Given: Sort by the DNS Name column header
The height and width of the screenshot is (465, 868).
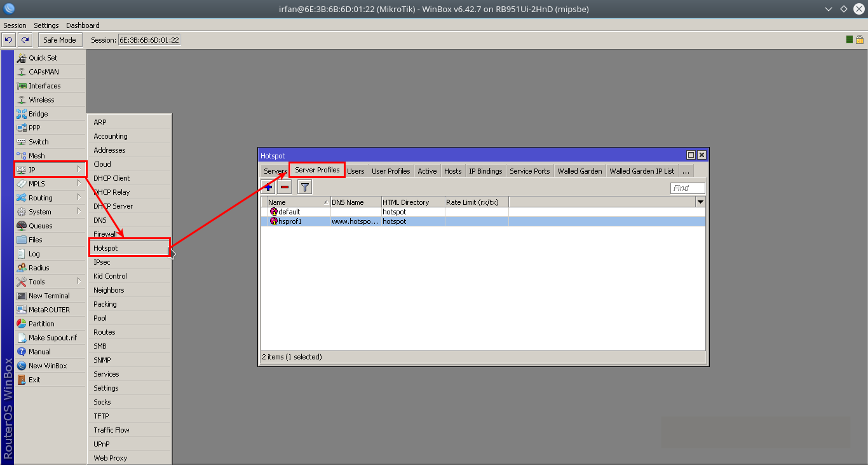Looking at the screenshot, I should (x=356, y=202).
